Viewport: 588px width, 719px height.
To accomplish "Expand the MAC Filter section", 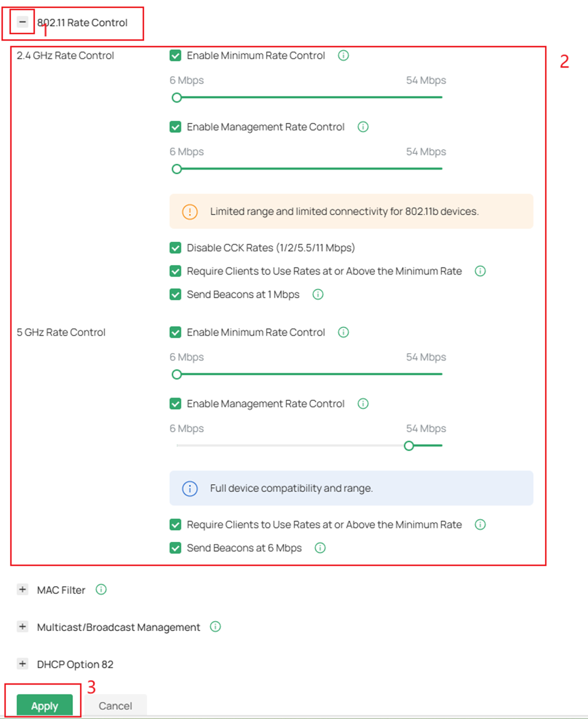I will (23, 590).
